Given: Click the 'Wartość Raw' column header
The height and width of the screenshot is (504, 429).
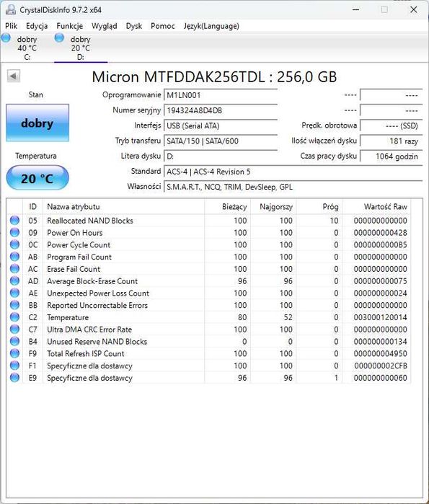Looking at the screenshot, I should point(376,207).
